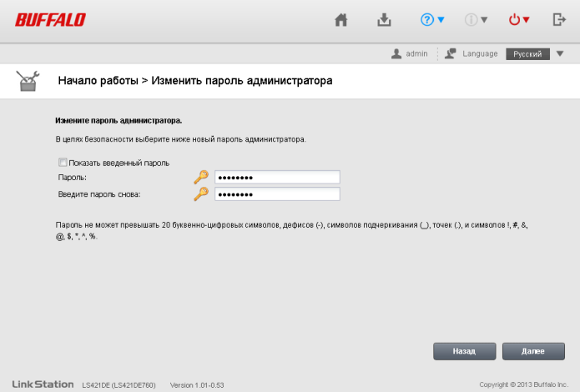Open the Русский language selector
The width and height of the screenshot is (580, 392).
click(527, 54)
